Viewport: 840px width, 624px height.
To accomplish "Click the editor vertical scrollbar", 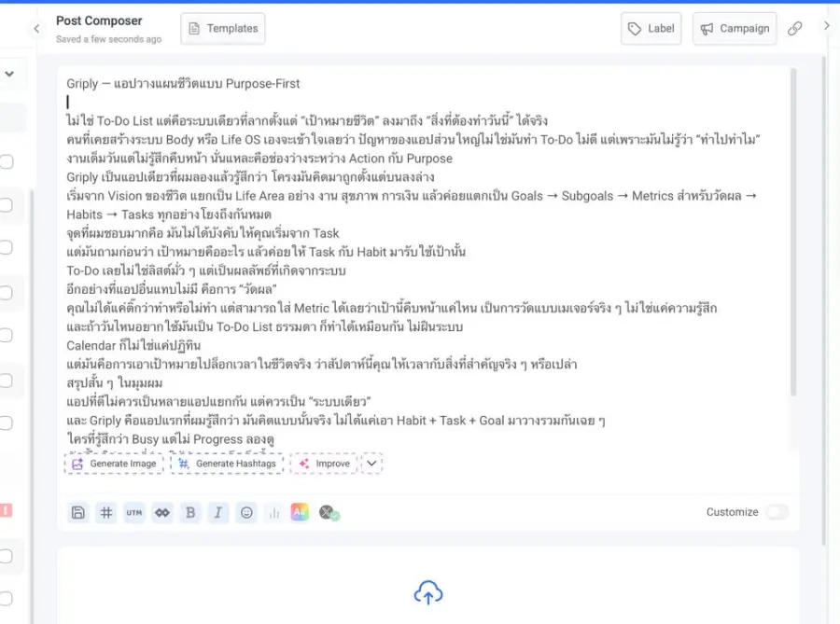I will [793, 233].
